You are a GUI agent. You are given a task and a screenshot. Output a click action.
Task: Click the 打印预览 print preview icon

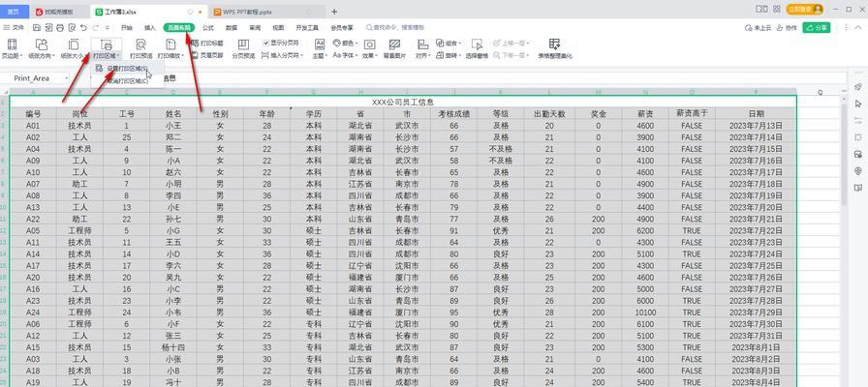coord(141,45)
